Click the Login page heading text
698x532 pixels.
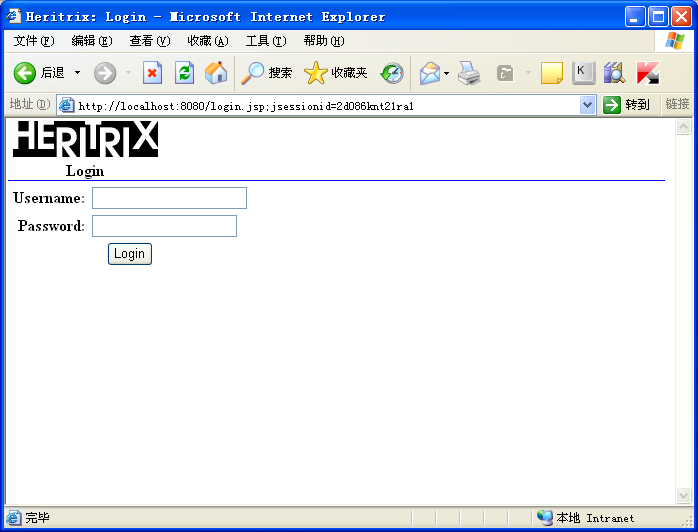point(85,171)
